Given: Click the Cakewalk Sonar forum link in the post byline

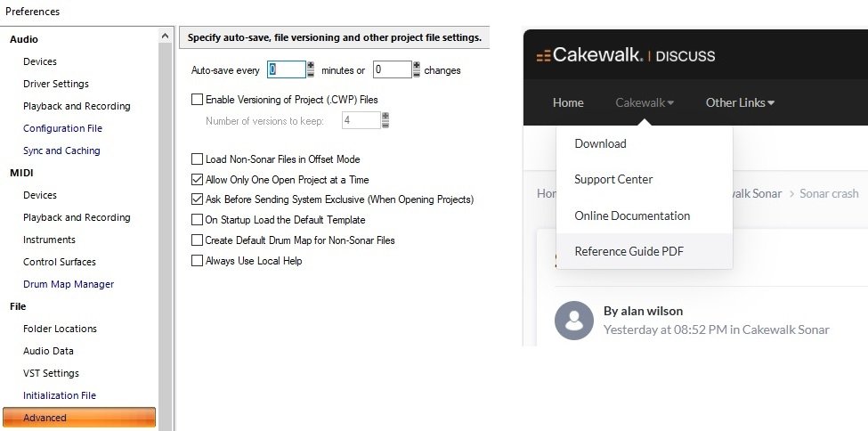Looking at the screenshot, I should tap(785, 330).
